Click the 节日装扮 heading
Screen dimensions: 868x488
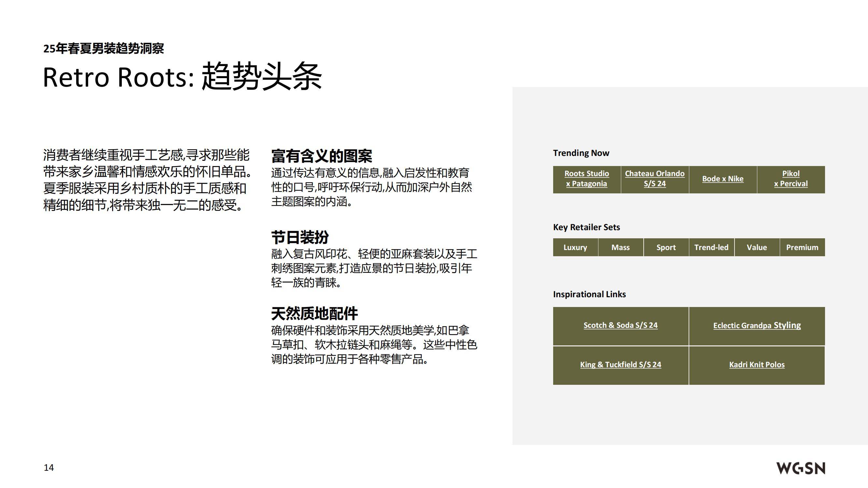pos(300,237)
